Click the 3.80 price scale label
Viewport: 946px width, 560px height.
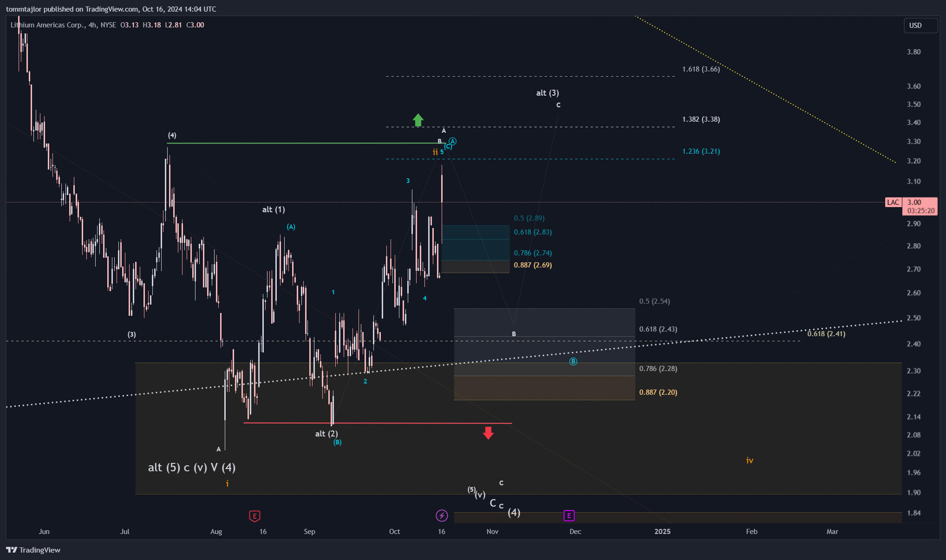click(913, 52)
